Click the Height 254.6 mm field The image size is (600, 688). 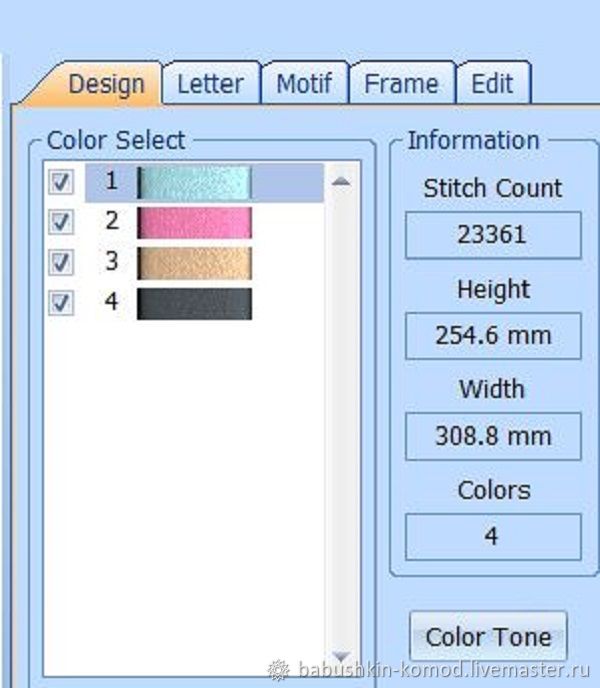[493, 336]
